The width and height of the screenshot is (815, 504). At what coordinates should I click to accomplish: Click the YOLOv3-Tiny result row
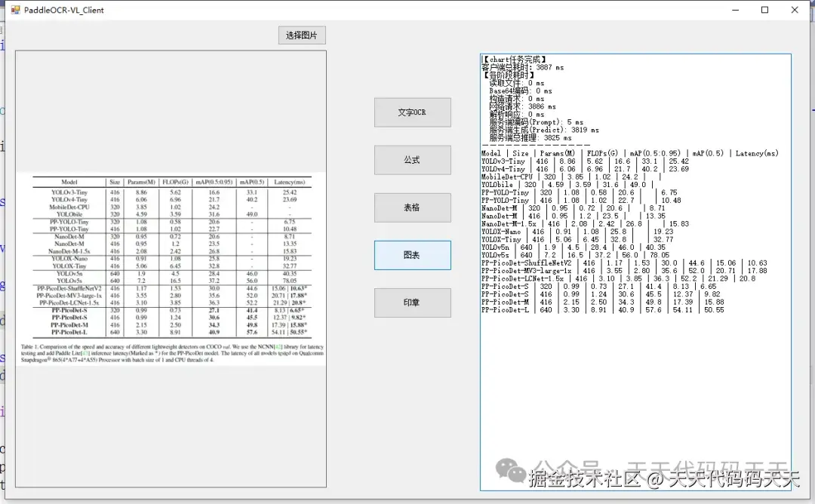[585, 161]
